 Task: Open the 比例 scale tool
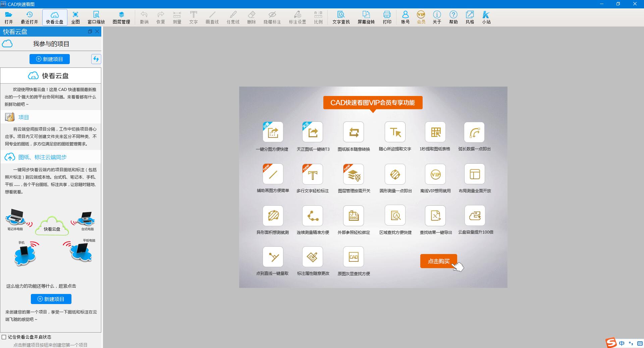[318, 17]
